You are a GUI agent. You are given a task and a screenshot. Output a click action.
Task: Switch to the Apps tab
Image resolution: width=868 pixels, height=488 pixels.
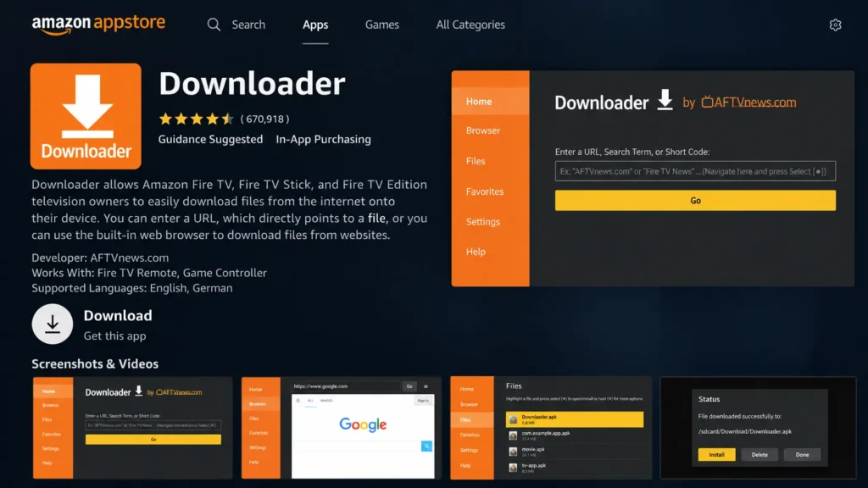click(x=315, y=25)
